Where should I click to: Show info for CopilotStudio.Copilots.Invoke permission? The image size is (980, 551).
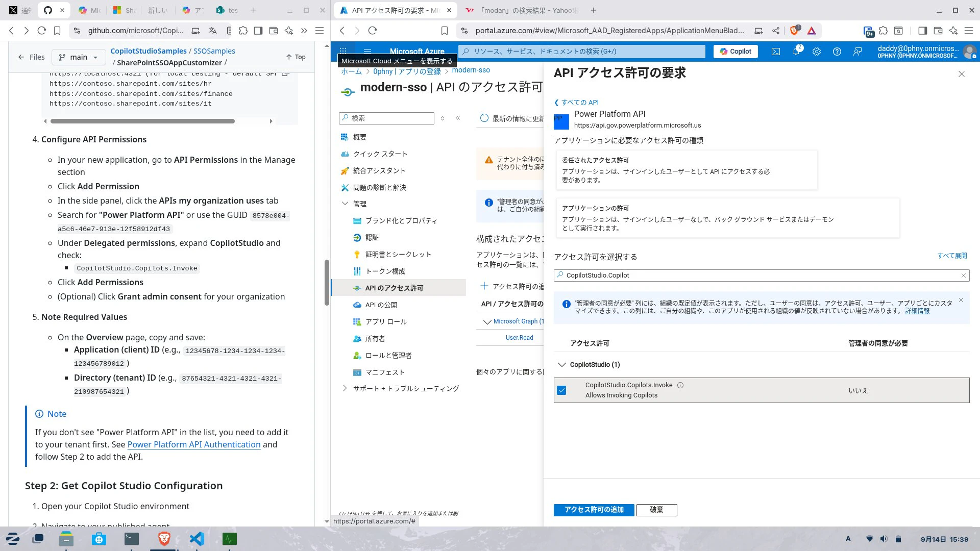(x=680, y=385)
